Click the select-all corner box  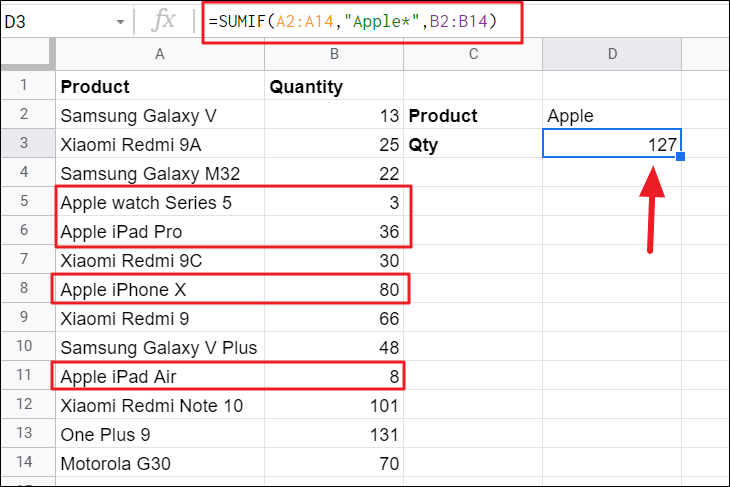coord(27,56)
